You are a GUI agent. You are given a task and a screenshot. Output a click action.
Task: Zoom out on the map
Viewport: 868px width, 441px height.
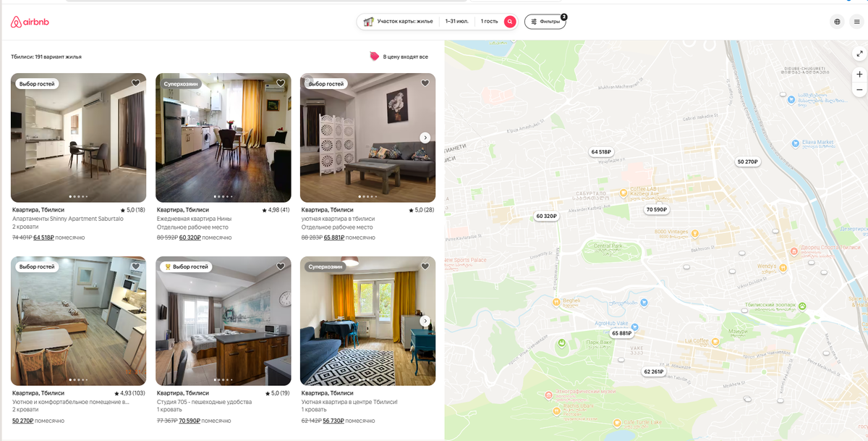point(859,90)
